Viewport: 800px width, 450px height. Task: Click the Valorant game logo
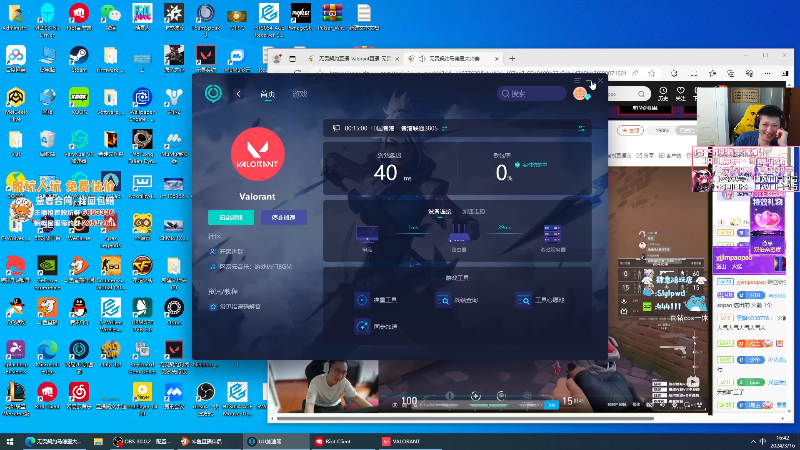pyautogui.click(x=257, y=154)
